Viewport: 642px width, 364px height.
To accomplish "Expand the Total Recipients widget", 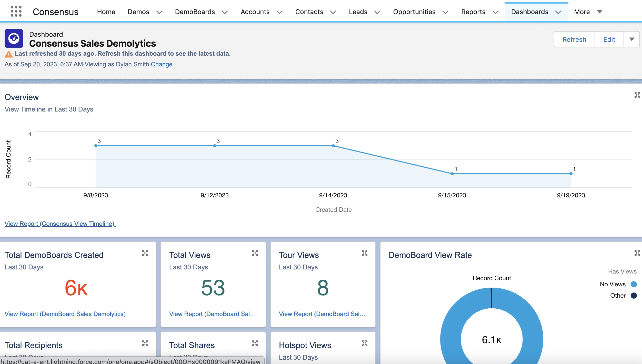I will pos(145,343).
